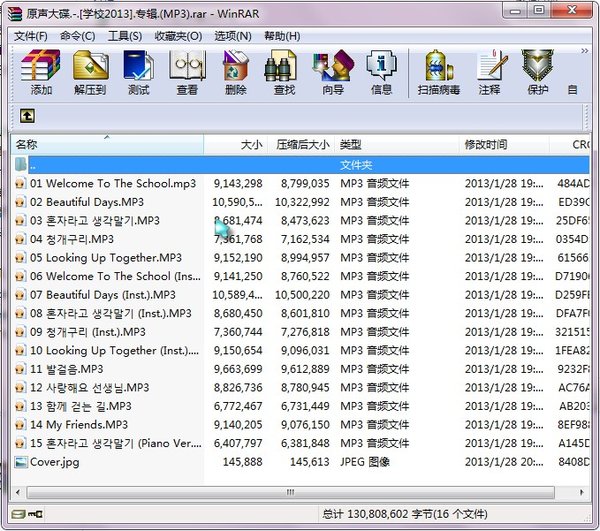
Task: Click the JPEG 图像 type cell
Action: tap(365, 462)
